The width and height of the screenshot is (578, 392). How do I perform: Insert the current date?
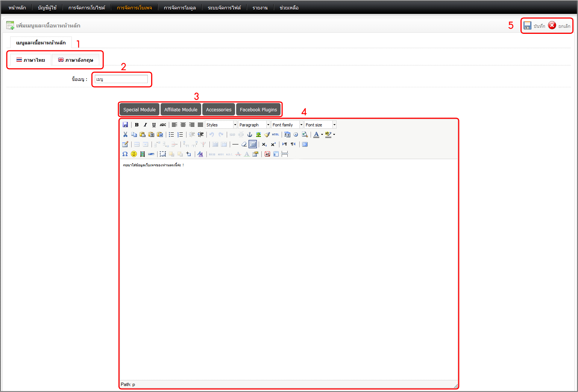[287, 134]
